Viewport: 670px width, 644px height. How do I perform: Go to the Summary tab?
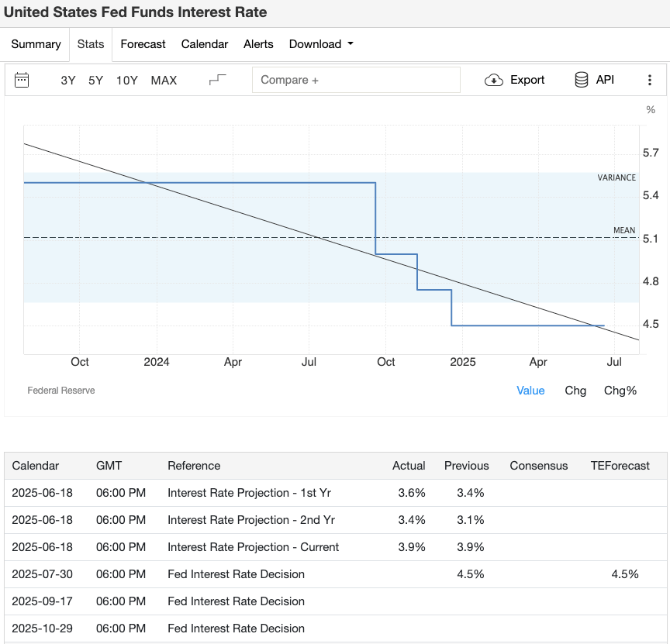(x=36, y=44)
